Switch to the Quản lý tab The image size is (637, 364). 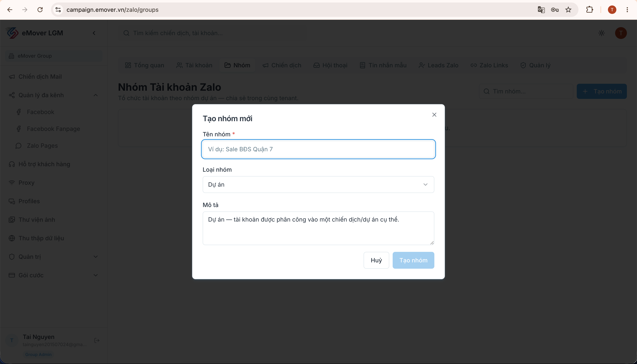pos(535,65)
